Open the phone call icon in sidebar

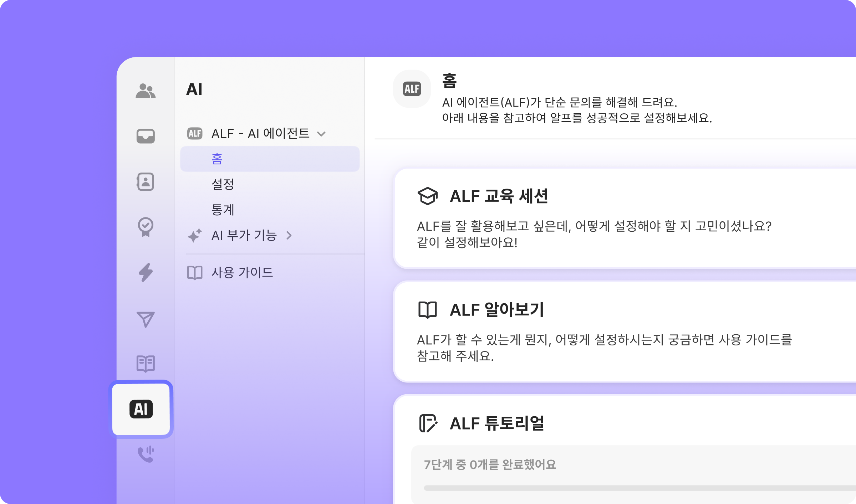coord(146,454)
